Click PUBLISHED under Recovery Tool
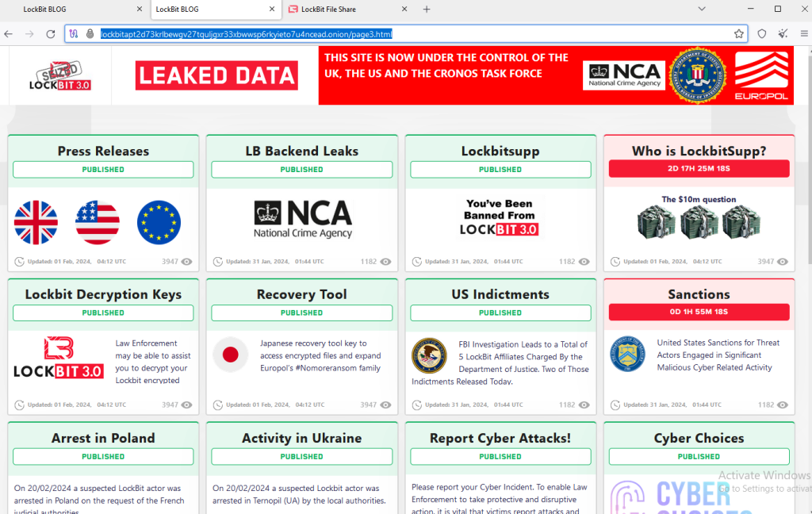The height and width of the screenshot is (514, 812). click(x=302, y=313)
